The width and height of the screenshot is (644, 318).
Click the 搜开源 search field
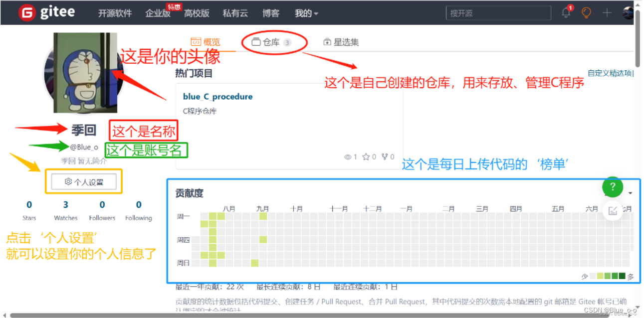(x=497, y=12)
